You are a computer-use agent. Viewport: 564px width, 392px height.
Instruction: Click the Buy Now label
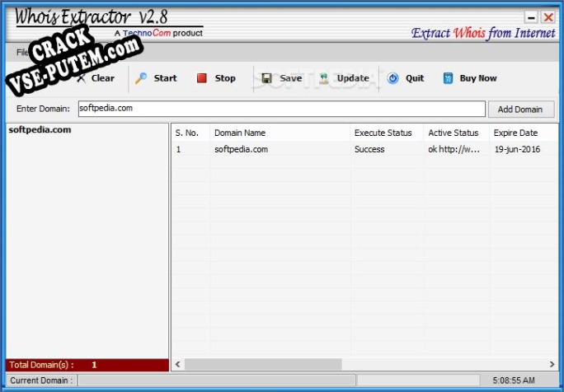click(x=478, y=78)
